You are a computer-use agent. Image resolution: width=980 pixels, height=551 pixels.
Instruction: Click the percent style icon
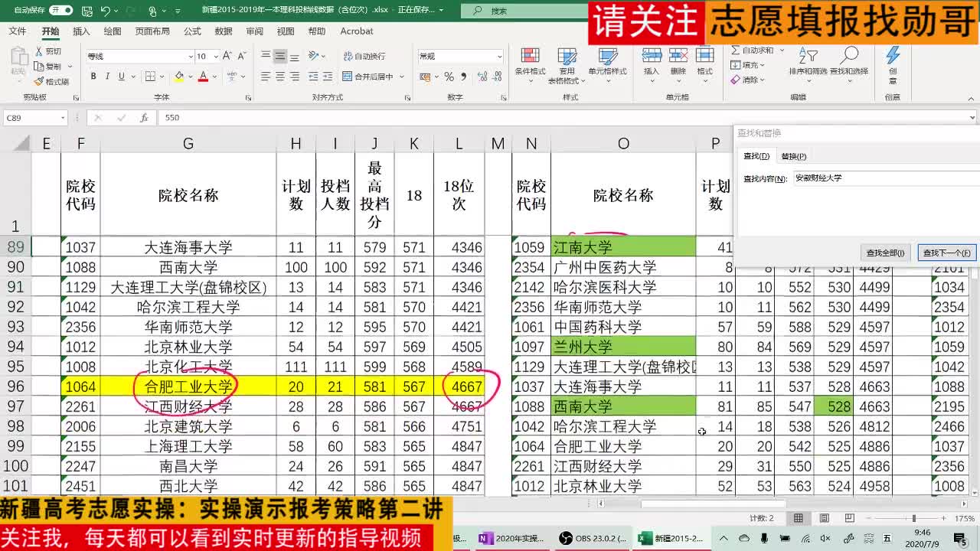click(449, 77)
